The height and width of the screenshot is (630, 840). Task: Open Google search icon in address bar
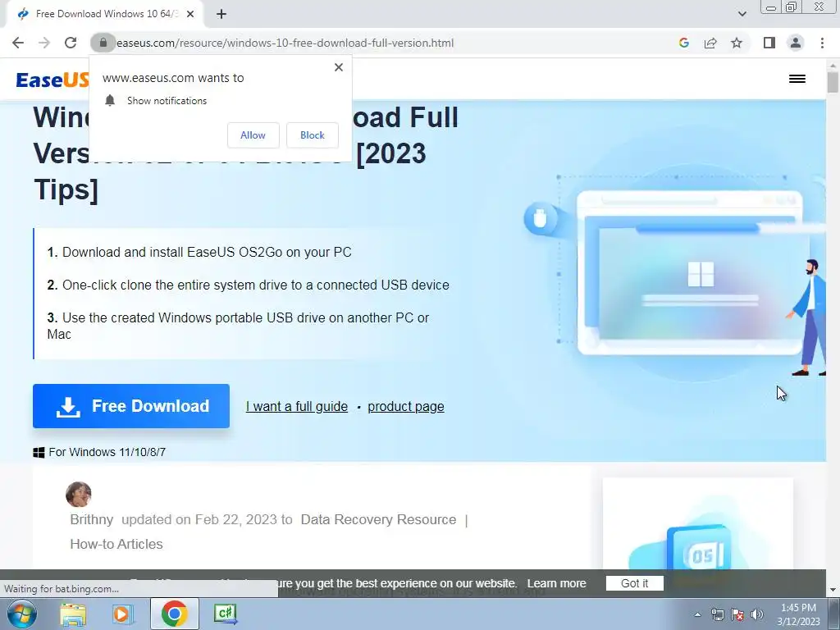pos(683,43)
